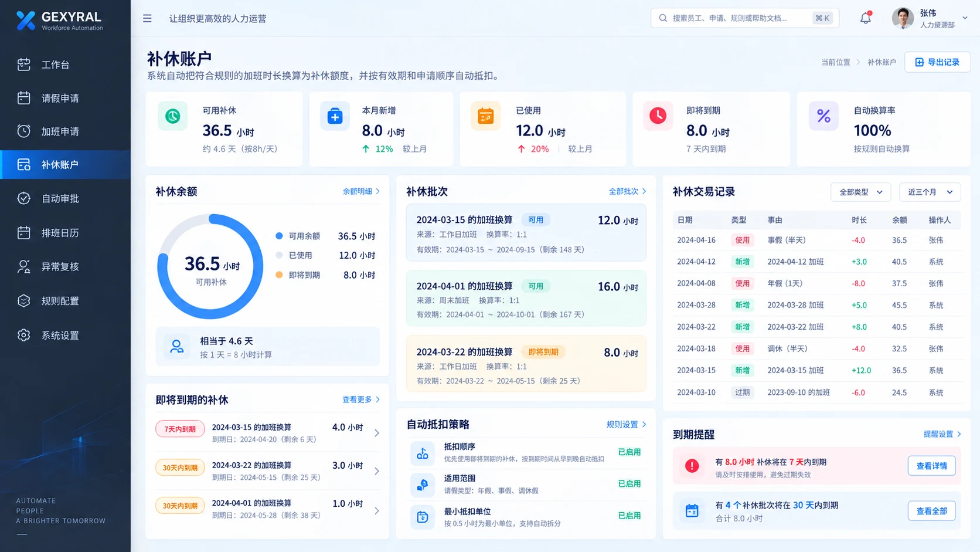Click the GEXYRAL logo
Image resolution: width=980 pixels, height=552 pixels.
(x=59, y=21)
